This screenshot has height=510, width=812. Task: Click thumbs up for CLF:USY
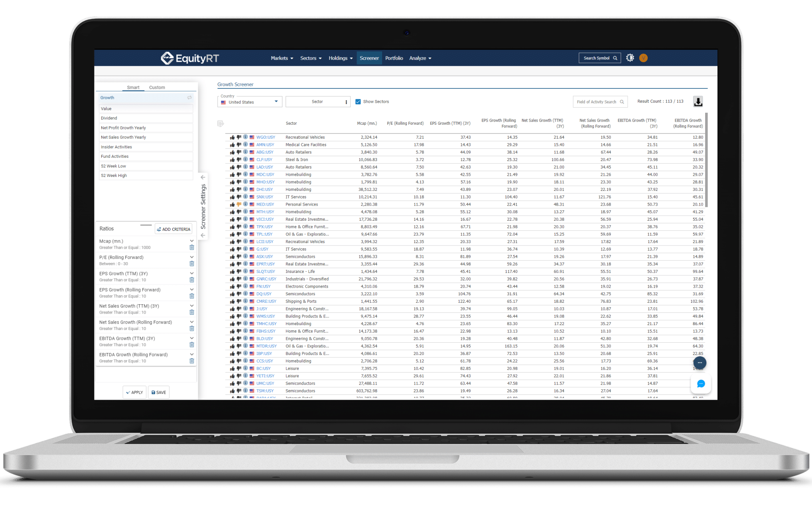click(232, 160)
